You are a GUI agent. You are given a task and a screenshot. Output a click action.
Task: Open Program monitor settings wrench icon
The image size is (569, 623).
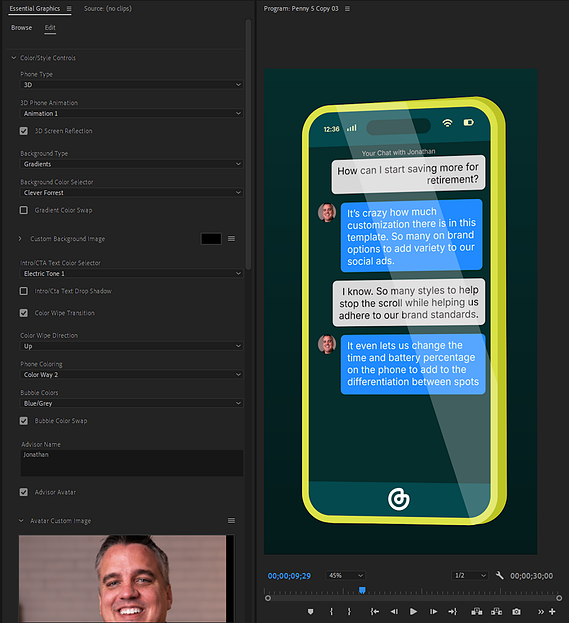pos(499,575)
